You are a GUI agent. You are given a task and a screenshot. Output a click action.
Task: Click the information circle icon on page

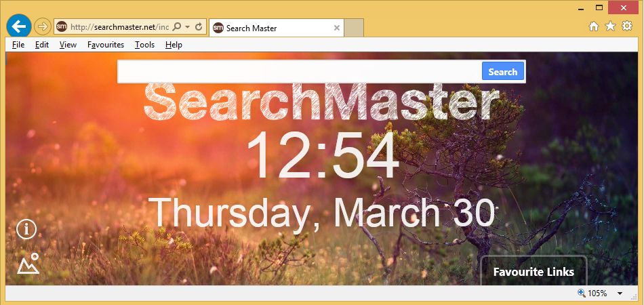coord(26,229)
